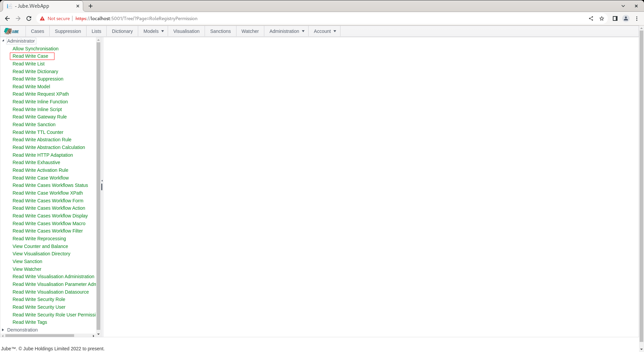Viewport: 644px width, 352px height.
Task: Select Read Write Suppression permission
Action: tap(38, 79)
